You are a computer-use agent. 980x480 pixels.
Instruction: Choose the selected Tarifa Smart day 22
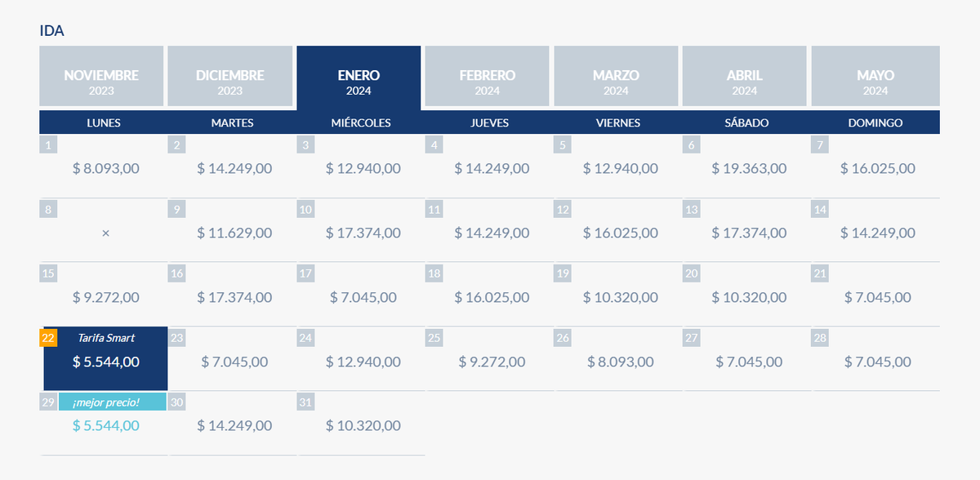pyautogui.click(x=105, y=359)
